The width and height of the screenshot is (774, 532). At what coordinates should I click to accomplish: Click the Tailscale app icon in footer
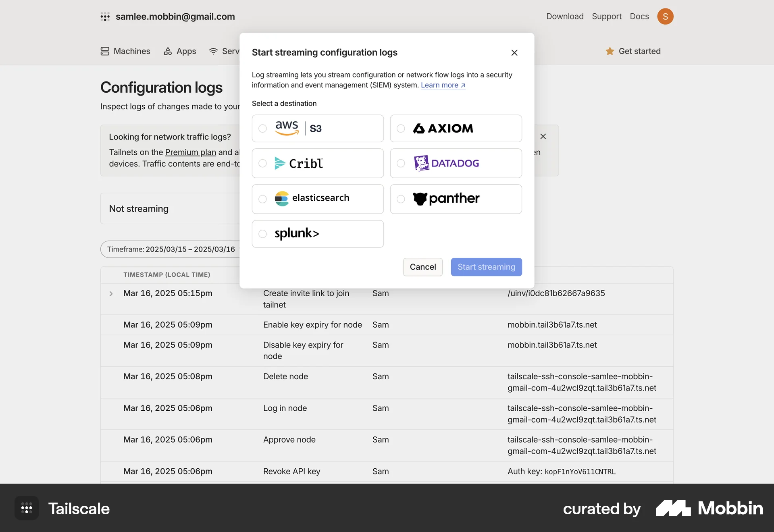pyautogui.click(x=27, y=508)
